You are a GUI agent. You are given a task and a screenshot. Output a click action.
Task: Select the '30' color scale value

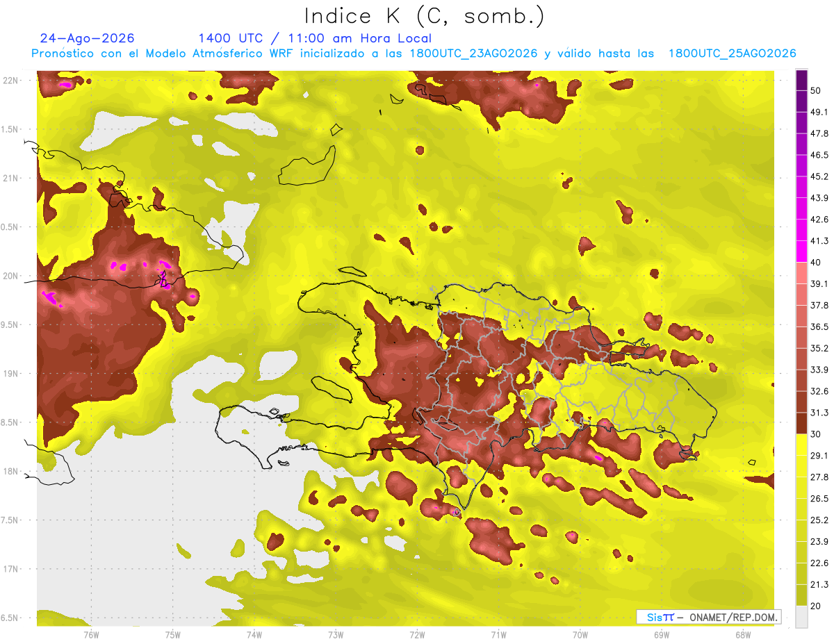817,434
